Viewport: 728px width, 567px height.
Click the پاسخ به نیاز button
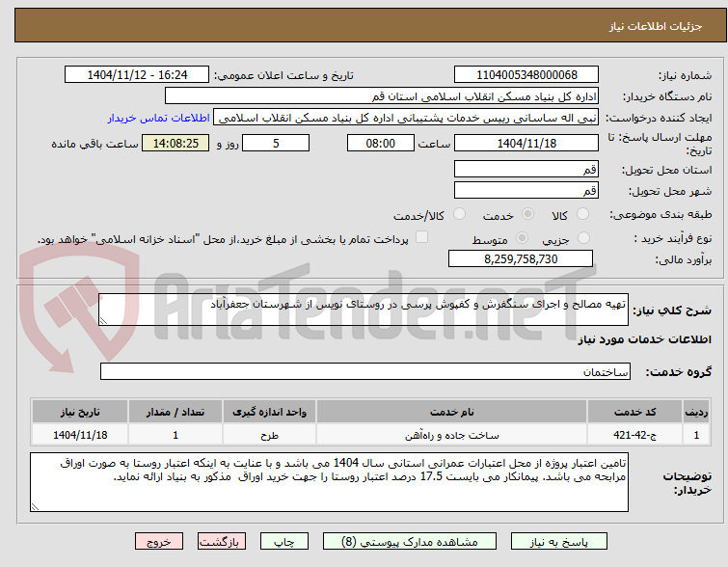[x=559, y=542]
